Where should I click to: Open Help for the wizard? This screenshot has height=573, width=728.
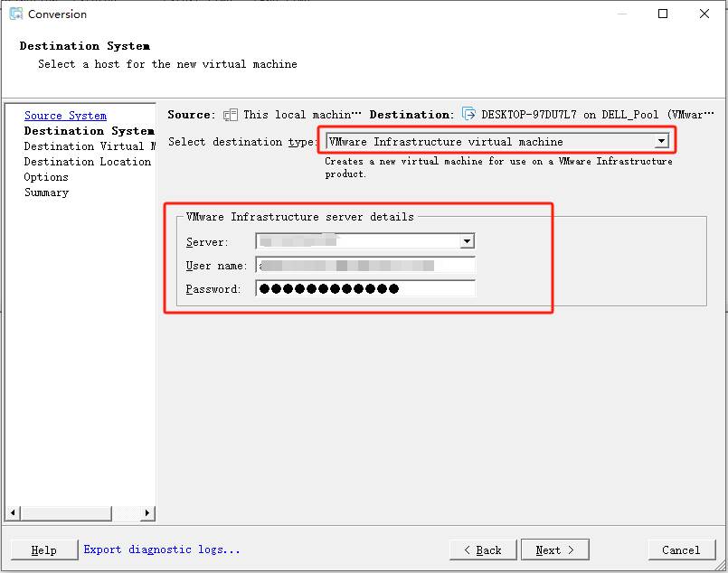coord(44,550)
